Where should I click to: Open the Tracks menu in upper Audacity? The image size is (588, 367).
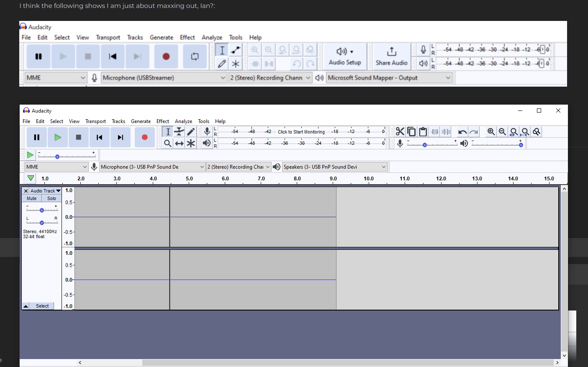coord(135,37)
